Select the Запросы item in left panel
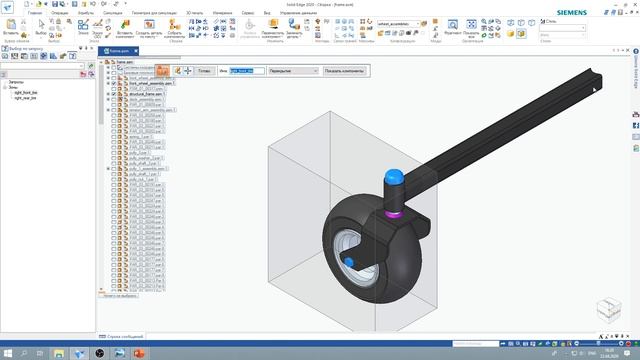This screenshot has width=640, height=360. tap(16, 82)
